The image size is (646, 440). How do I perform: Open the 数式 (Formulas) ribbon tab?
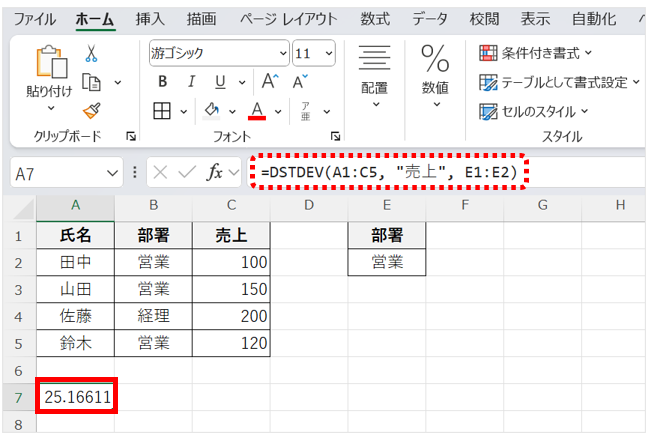pos(375,19)
